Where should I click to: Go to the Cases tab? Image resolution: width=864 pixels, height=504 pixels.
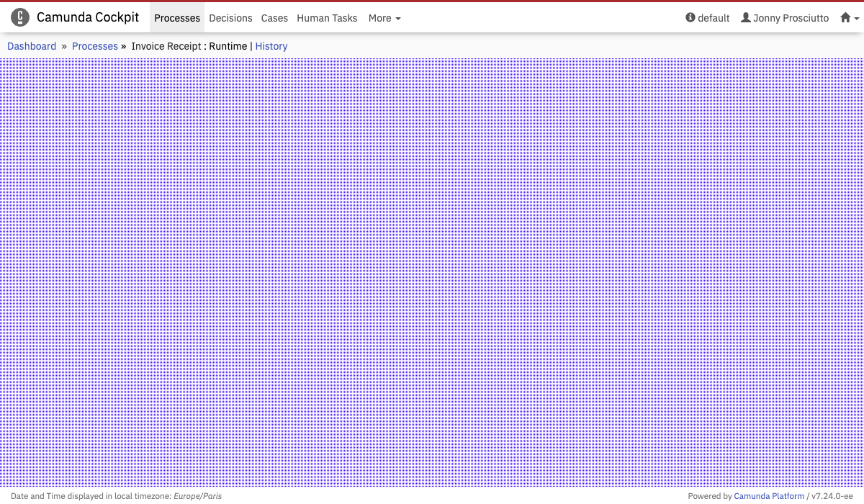point(274,18)
